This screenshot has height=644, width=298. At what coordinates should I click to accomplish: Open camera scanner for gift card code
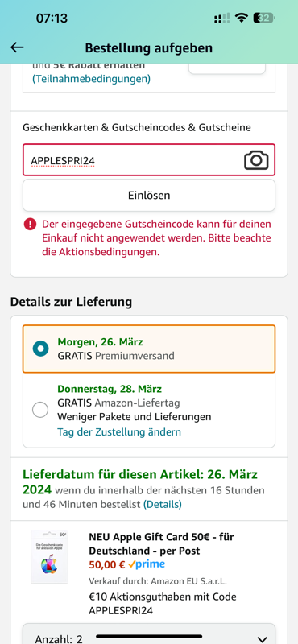click(256, 160)
